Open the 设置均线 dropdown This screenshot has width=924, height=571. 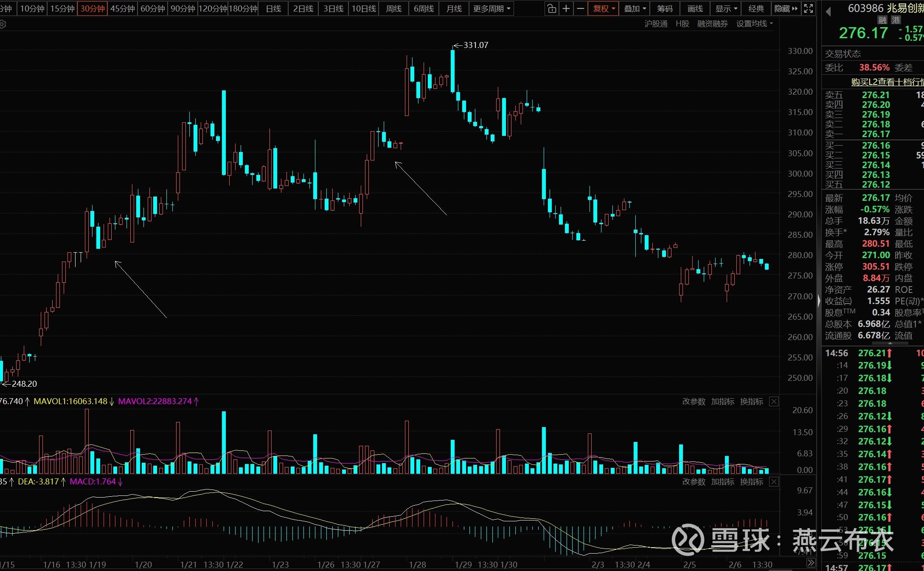tap(754, 24)
